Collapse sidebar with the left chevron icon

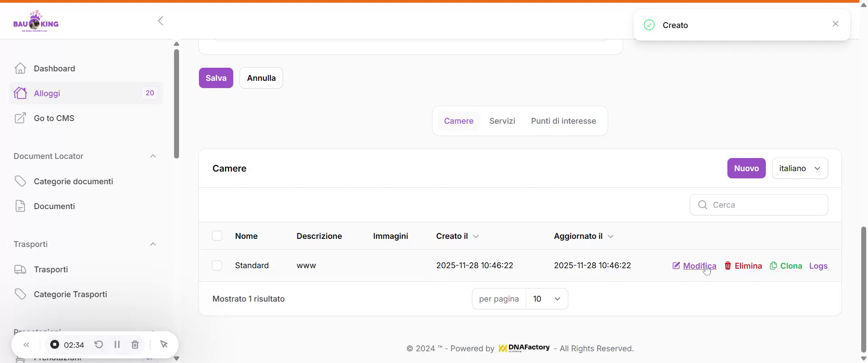click(x=160, y=21)
